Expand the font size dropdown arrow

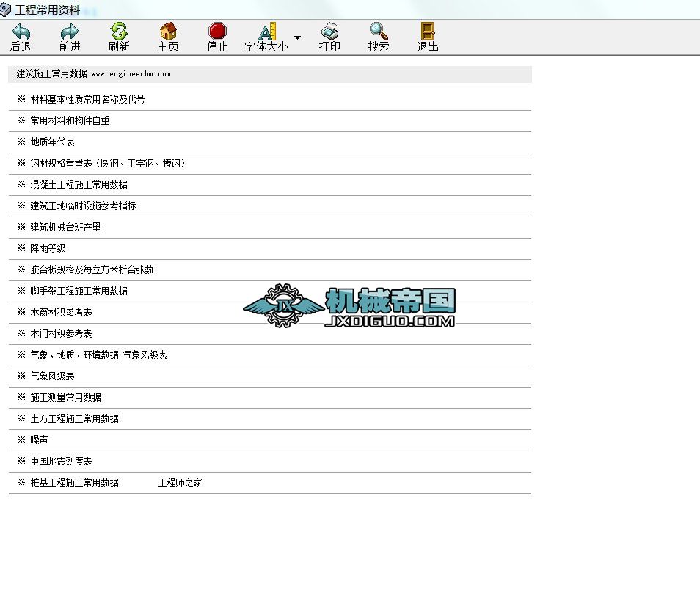click(x=297, y=37)
